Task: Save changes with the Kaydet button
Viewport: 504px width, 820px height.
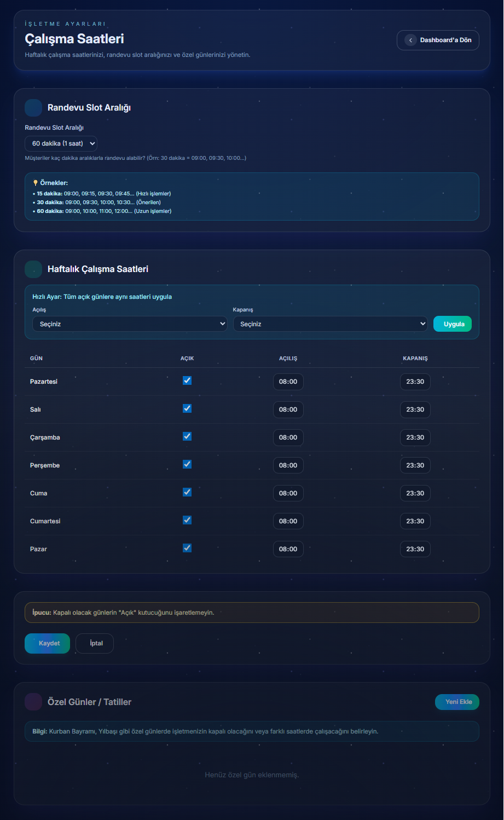Action: 47,643
